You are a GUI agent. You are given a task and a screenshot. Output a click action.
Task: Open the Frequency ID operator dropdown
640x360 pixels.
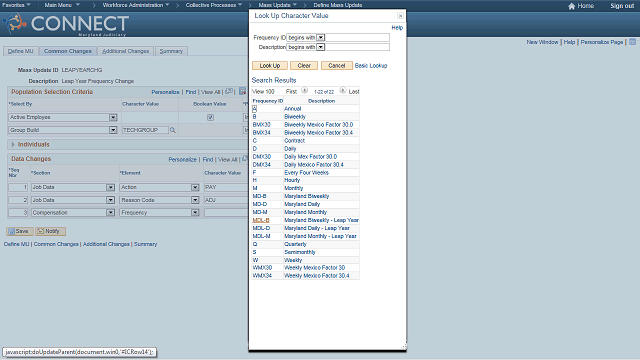[x=321, y=38]
